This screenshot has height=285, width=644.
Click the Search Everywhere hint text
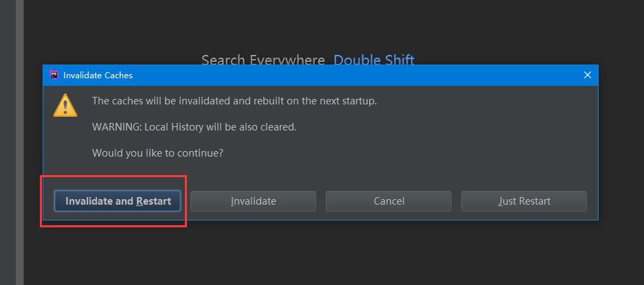pyautogui.click(x=263, y=60)
